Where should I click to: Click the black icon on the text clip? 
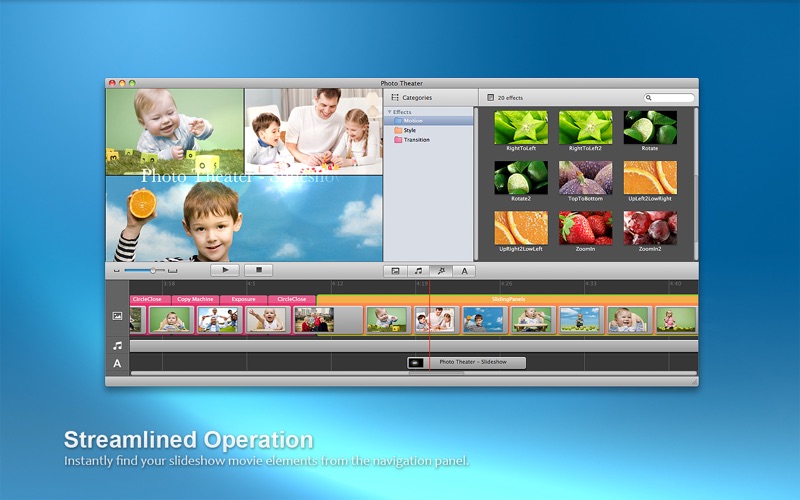[416, 362]
